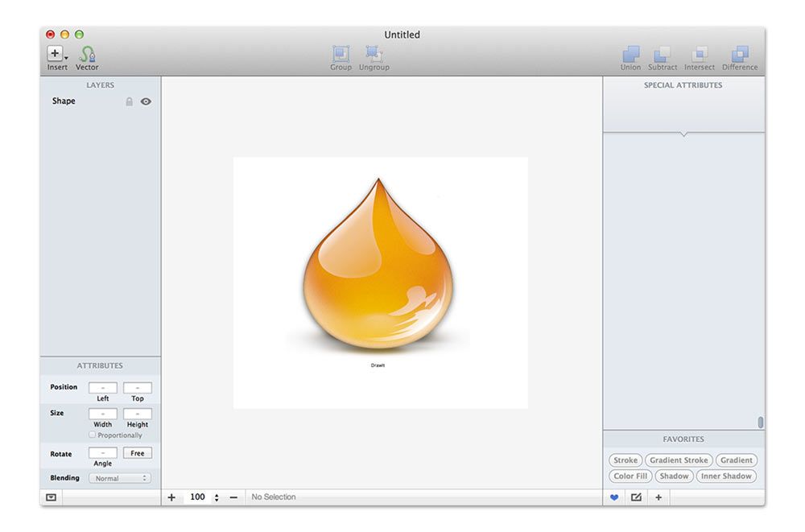Open the Insert tool
This screenshot has width=805, height=532.
[x=55, y=53]
